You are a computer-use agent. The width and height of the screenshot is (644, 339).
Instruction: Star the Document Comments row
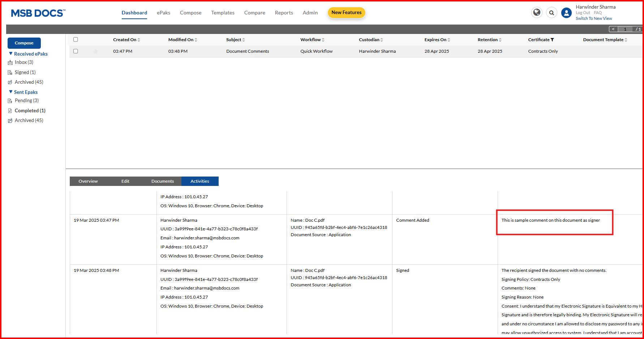coord(96,51)
